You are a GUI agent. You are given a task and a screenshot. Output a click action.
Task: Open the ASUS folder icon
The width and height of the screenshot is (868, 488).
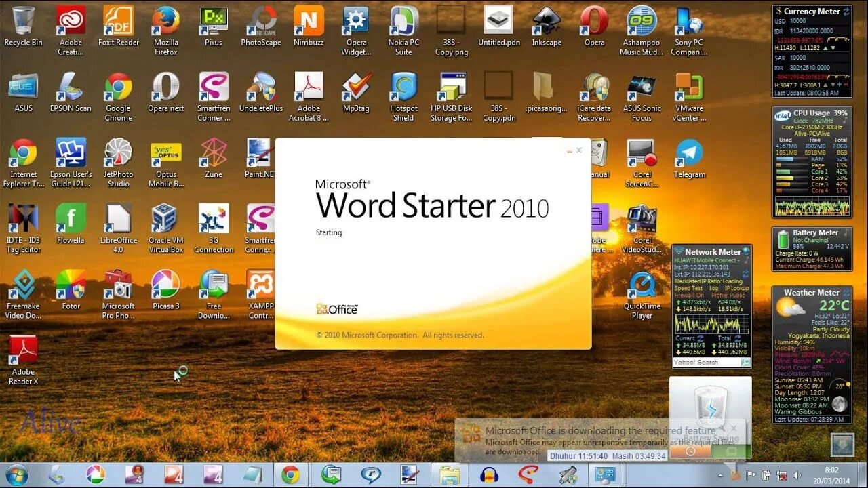(x=23, y=93)
